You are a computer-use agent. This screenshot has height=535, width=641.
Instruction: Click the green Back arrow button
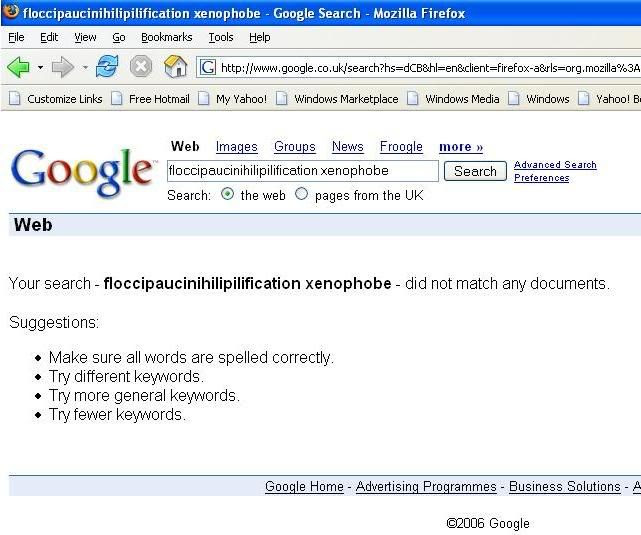pos(18,67)
